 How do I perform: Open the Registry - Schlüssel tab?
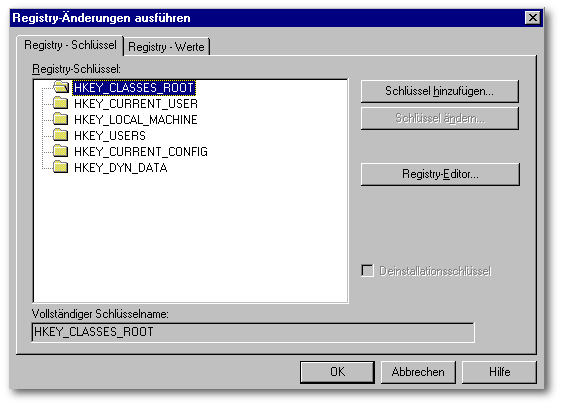tap(70, 45)
